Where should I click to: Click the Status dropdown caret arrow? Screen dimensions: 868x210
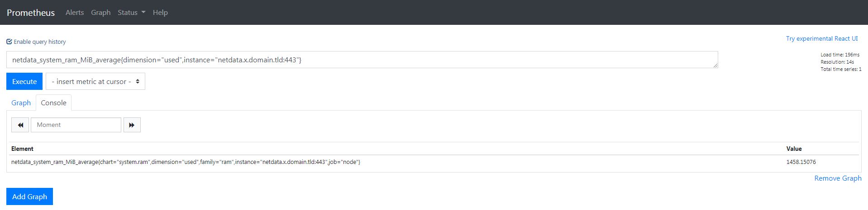[143, 12]
